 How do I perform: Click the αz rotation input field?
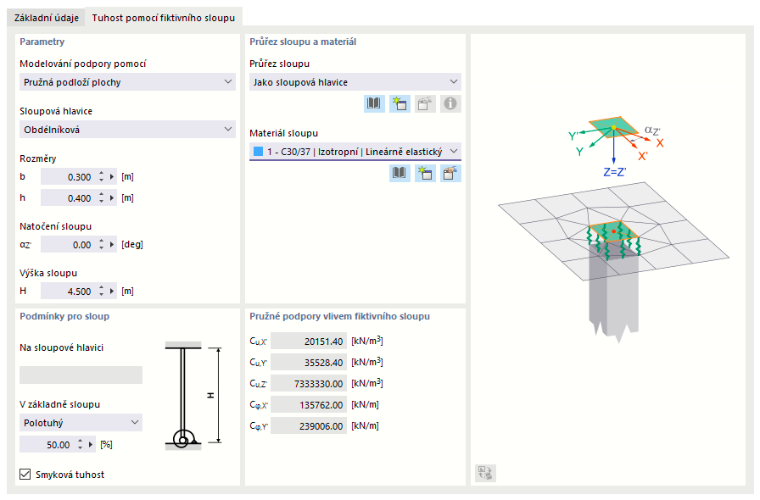[67, 245]
